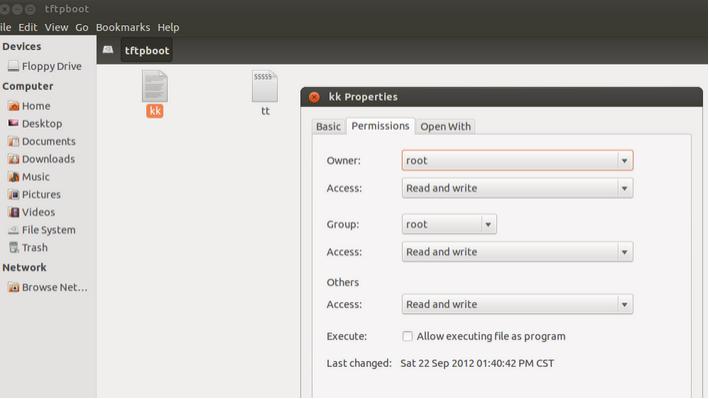The width and height of the screenshot is (709, 399).
Task: Click the Videos label in sidebar
Action: pyautogui.click(x=38, y=212)
